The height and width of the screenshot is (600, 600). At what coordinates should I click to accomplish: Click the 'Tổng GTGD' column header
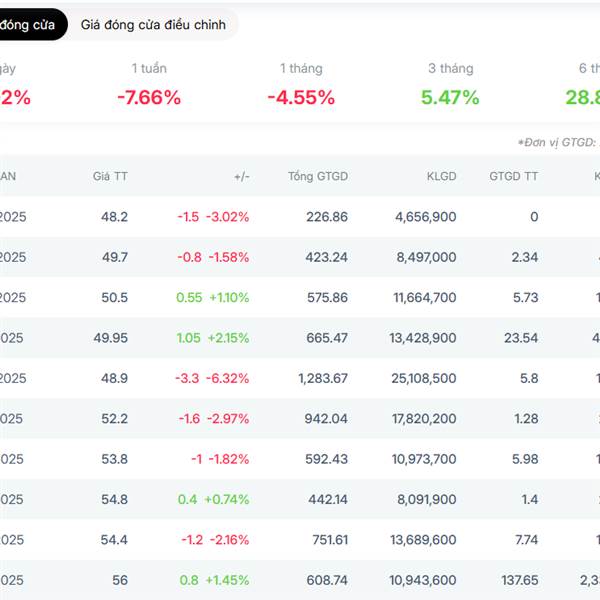[318, 176]
